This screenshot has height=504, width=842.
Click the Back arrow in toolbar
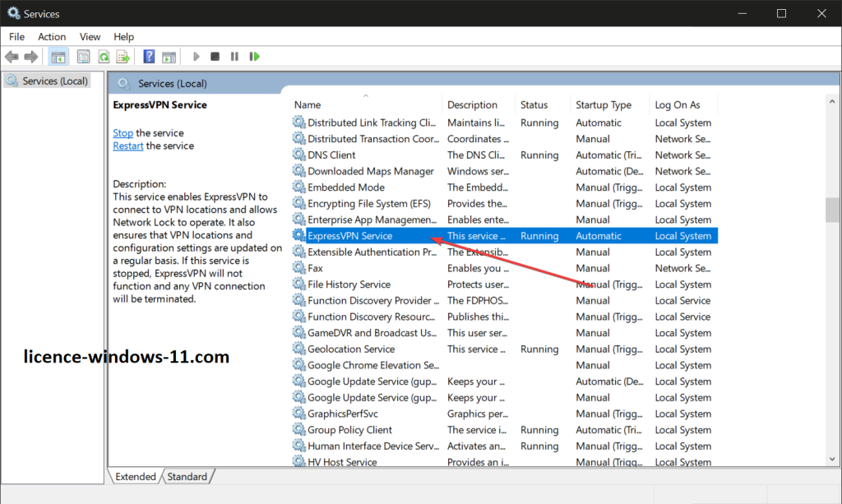[x=12, y=57]
